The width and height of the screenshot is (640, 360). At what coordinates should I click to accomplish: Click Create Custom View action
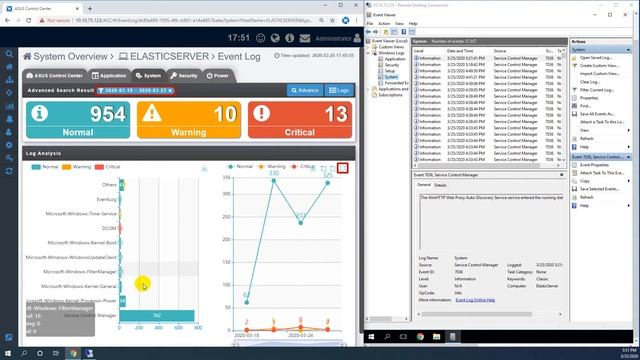(x=599, y=66)
